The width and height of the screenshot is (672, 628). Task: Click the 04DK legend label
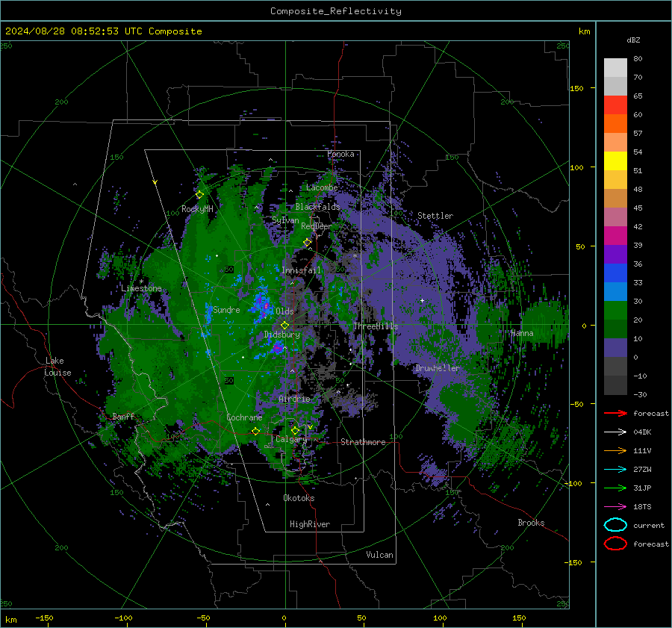[642, 432]
